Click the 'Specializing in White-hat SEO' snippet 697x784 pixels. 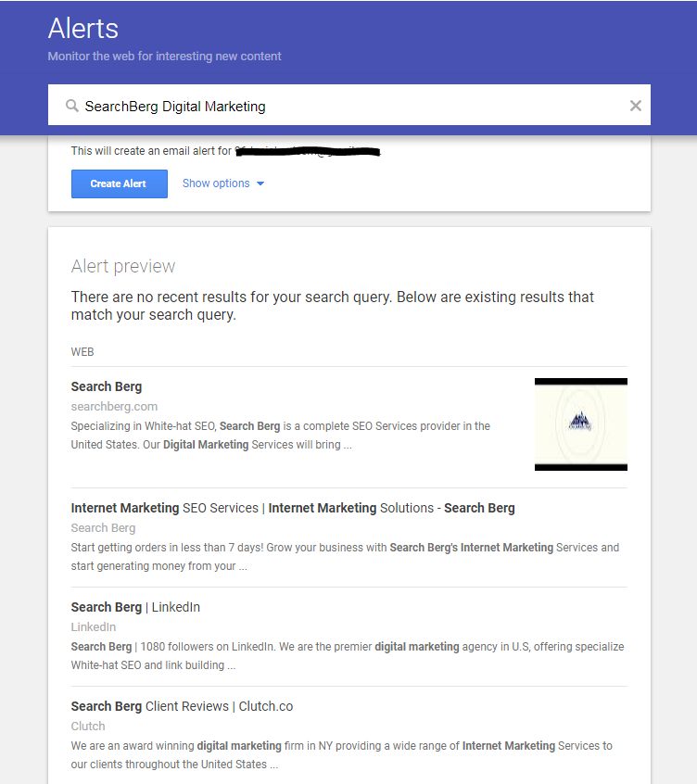pos(281,436)
